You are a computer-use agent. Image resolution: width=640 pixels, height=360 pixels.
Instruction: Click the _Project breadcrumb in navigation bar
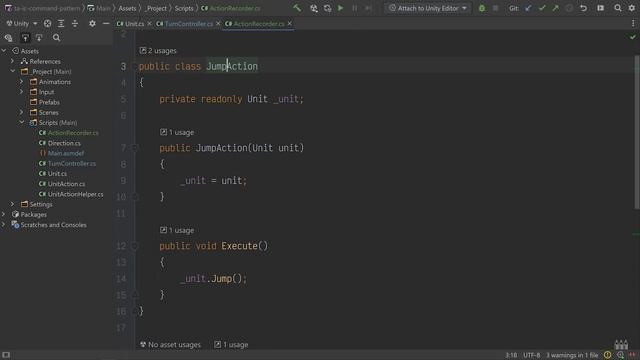click(156, 8)
